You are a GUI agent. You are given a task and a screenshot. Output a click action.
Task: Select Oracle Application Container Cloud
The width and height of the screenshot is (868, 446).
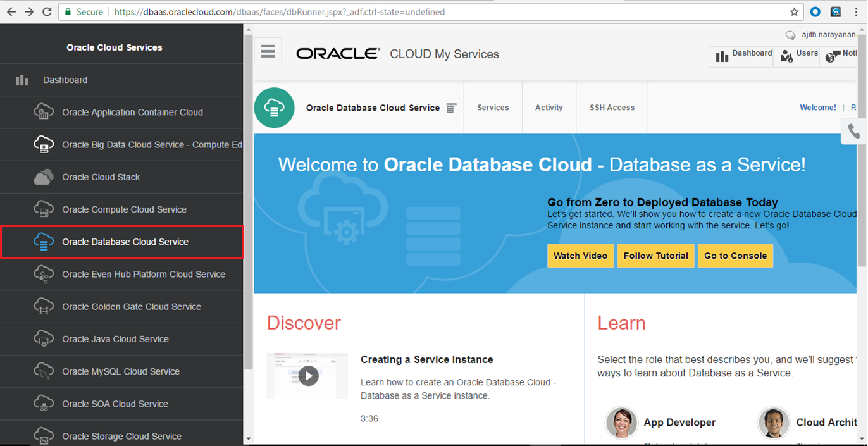pos(121,112)
